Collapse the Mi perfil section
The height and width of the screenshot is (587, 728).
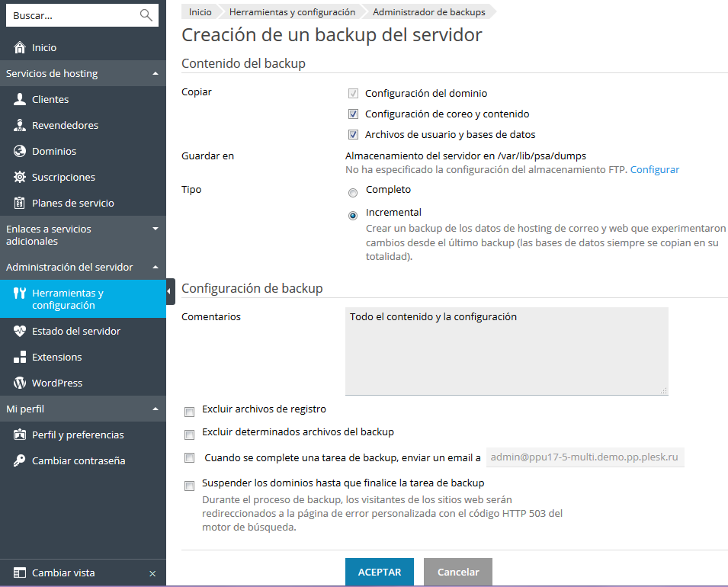pos(156,409)
